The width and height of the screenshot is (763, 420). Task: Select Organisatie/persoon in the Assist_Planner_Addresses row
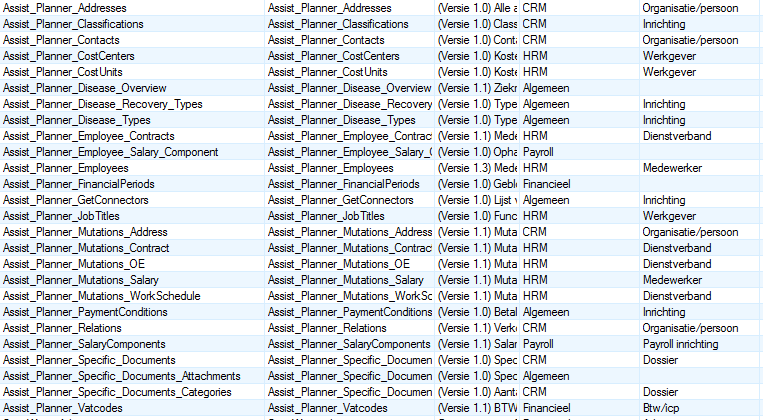pyautogui.click(x=690, y=8)
